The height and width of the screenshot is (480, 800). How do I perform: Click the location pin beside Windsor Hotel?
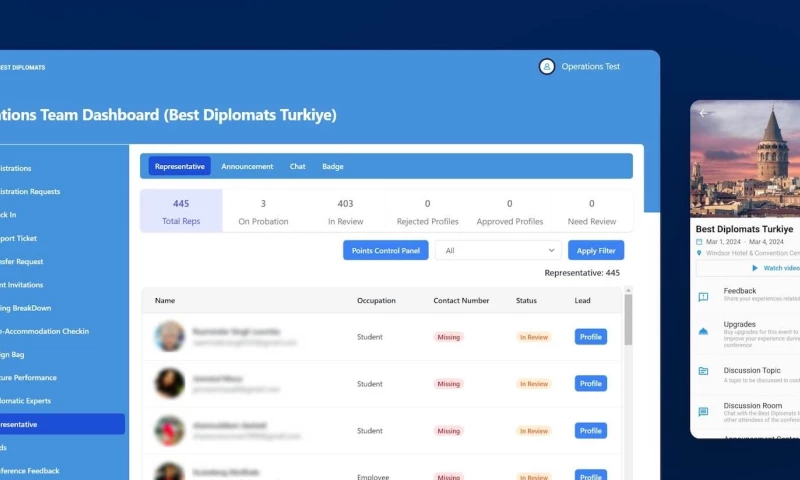tap(699, 253)
